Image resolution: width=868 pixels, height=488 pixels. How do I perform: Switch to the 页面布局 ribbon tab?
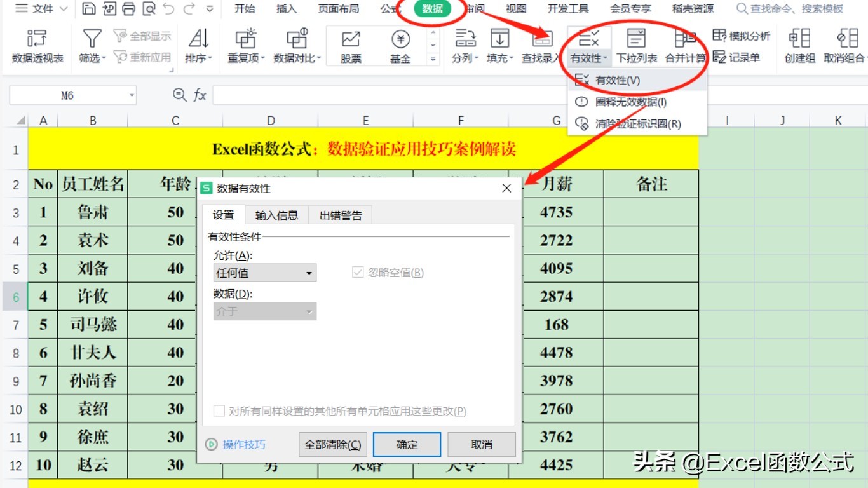click(338, 9)
